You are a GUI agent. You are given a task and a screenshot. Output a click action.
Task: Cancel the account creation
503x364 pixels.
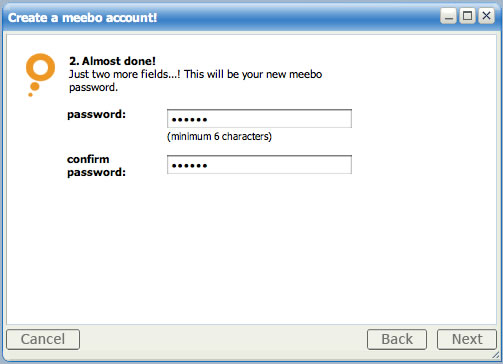43,339
